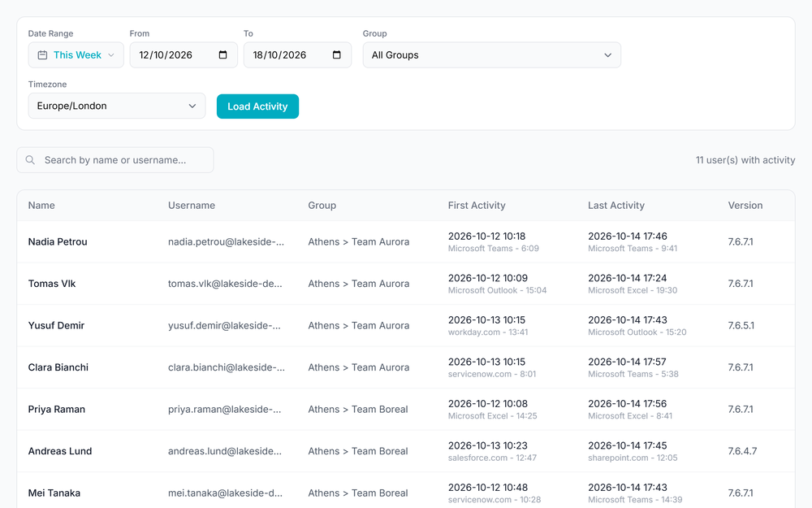The width and height of the screenshot is (812, 508).
Task: Click Andreas Lund's version 7.6.4.7
Action: point(743,451)
